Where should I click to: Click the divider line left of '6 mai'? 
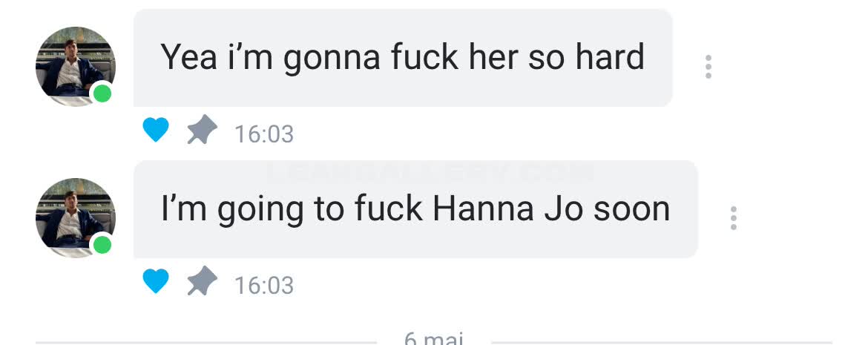(x=206, y=343)
